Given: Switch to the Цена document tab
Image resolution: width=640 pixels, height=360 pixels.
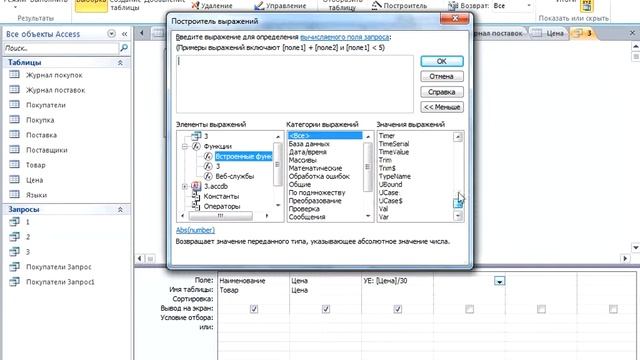Looking at the screenshot, I should coord(549,33).
